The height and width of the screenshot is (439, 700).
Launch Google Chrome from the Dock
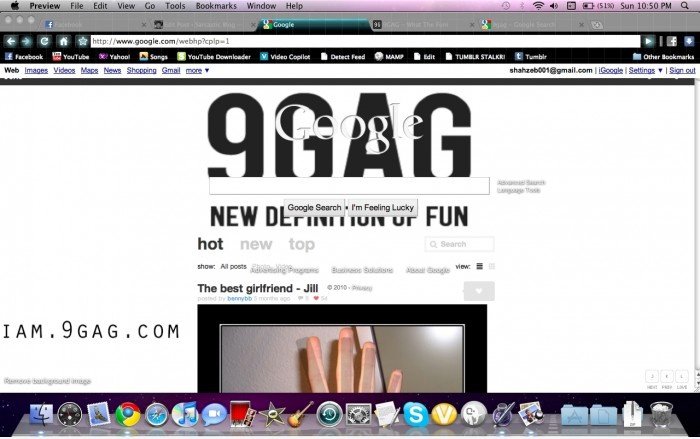coord(128,414)
